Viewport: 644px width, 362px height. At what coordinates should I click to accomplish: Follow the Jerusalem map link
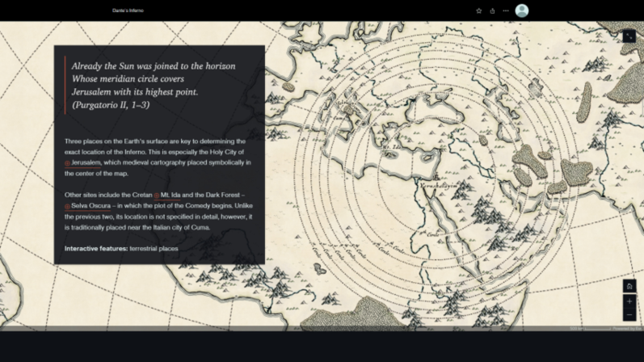(86, 162)
